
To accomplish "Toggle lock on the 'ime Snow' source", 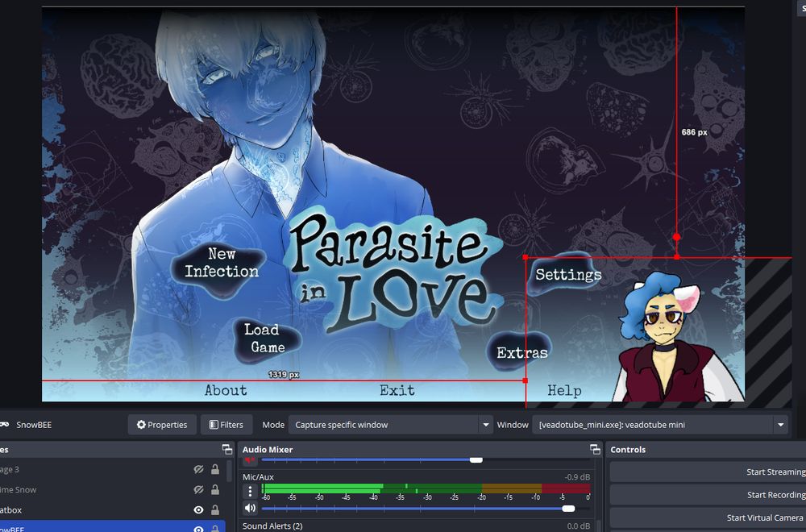I will pyautogui.click(x=215, y=490).
